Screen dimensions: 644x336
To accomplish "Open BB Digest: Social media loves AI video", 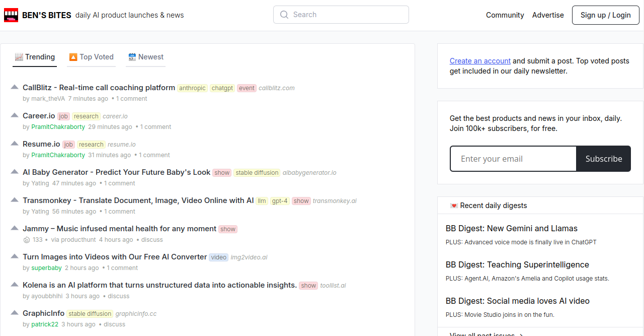I will click(518, 301).
